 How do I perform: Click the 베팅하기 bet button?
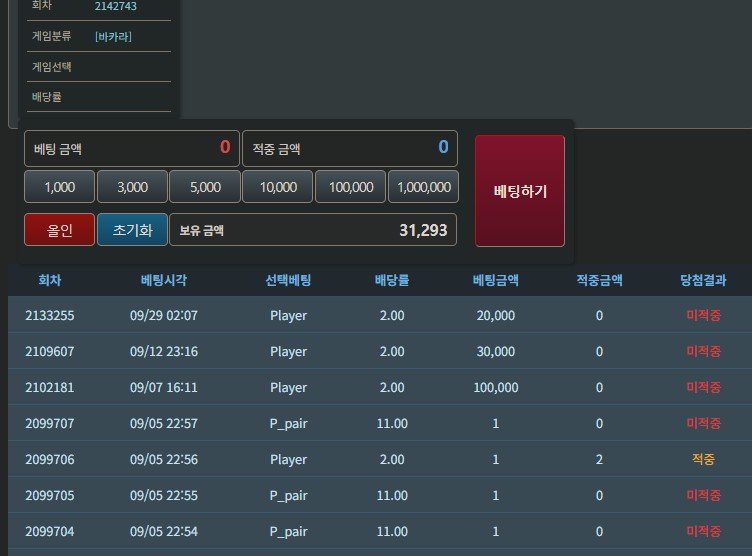tap(520, 191)
